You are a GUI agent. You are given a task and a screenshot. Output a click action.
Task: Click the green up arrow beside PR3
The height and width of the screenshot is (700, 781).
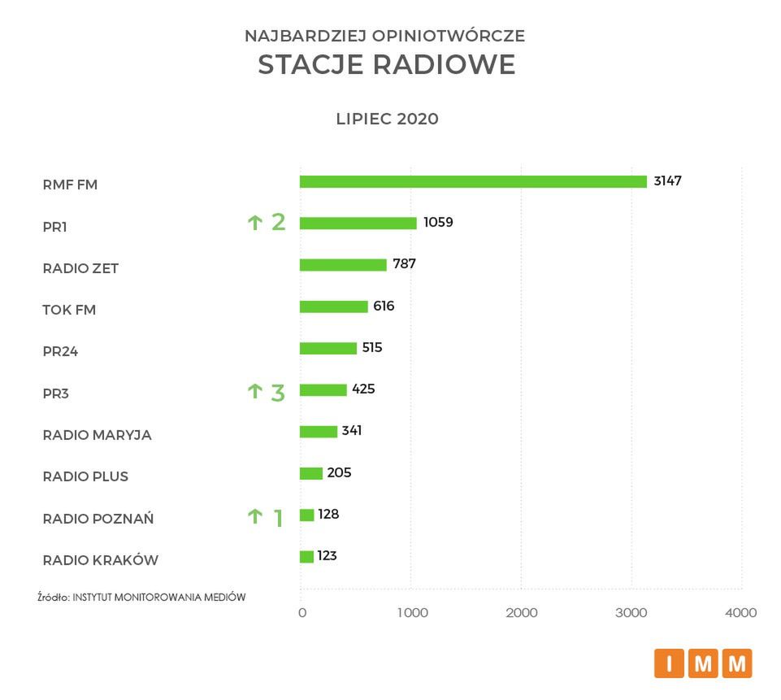point(255,391)
